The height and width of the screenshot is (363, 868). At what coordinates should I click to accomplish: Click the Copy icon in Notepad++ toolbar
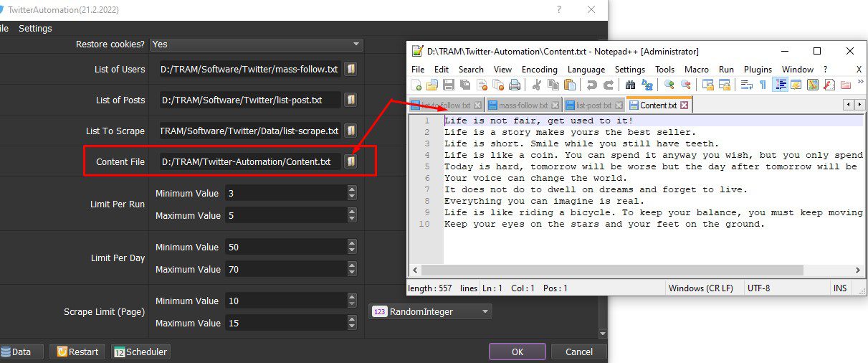(x=553, y=85)
